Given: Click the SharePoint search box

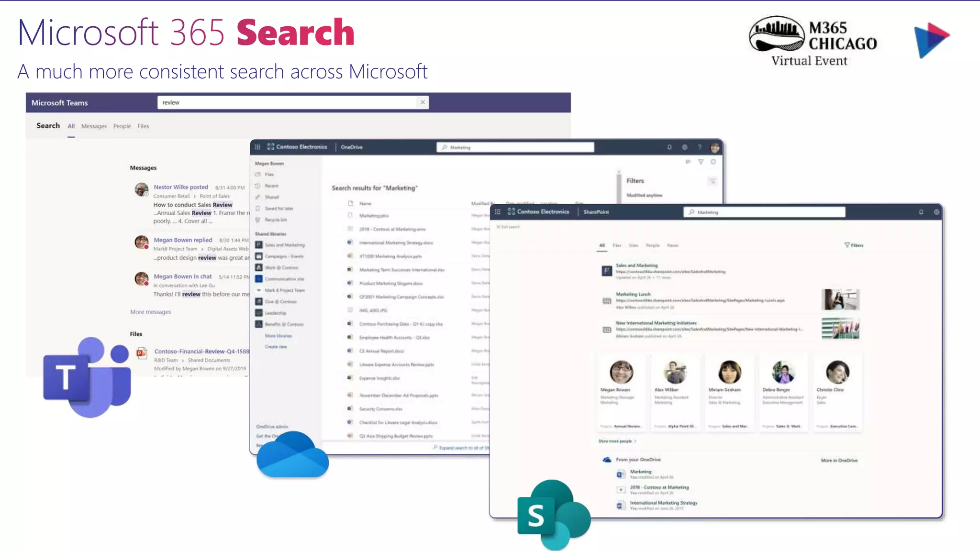Looking at the screenshot, I should tap(764, 212).
